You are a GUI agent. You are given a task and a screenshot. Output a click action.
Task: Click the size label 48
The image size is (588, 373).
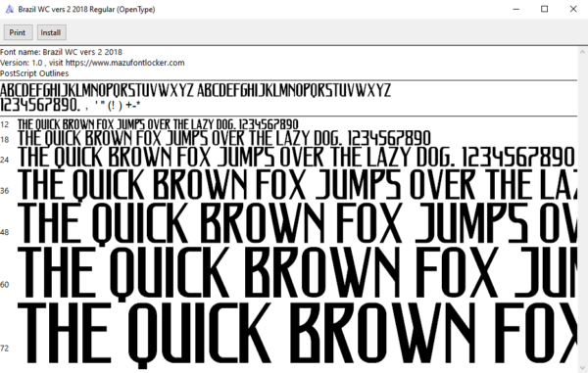coord(4,232)
